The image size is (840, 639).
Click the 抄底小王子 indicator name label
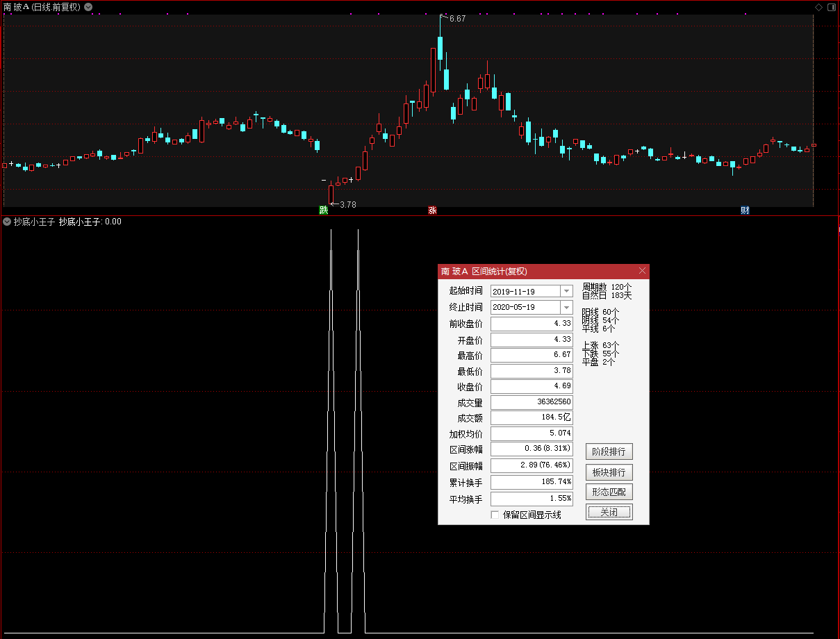click(34, 222)
